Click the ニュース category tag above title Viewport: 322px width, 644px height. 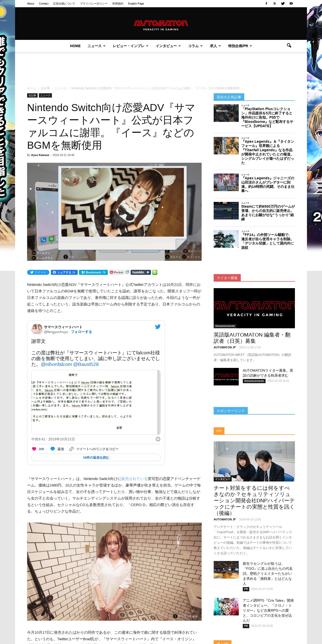[x=45, y=95]
